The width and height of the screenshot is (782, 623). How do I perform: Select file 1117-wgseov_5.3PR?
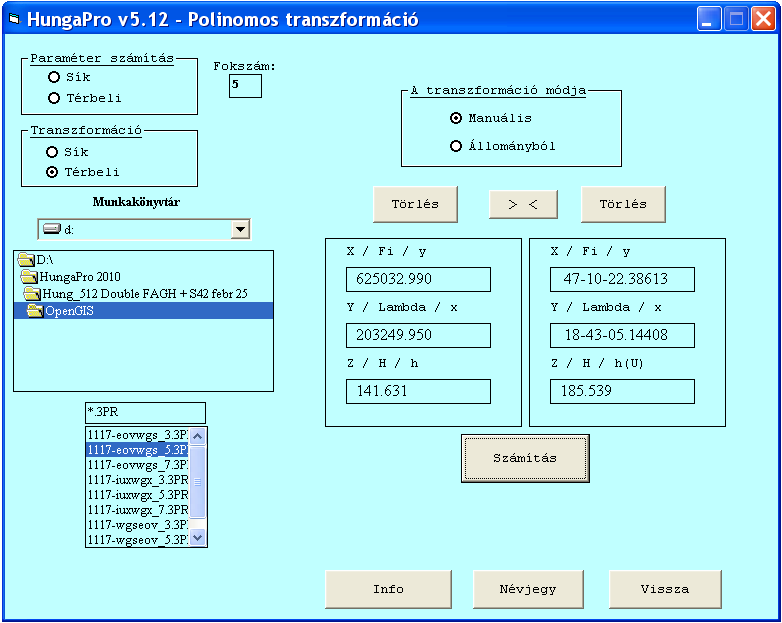coord(138,540)
